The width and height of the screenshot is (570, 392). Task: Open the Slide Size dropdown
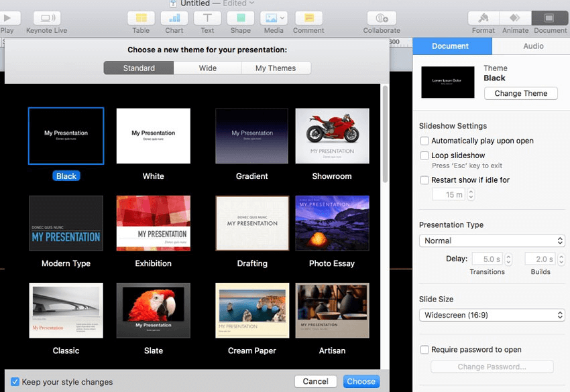tap(492, 314)
